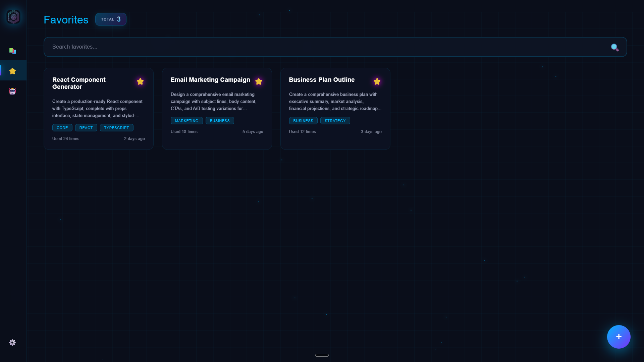Click the TOTAL 3 badge next to Favorites
This screenshot has width=644, height=362.
[x=111, y=19]
